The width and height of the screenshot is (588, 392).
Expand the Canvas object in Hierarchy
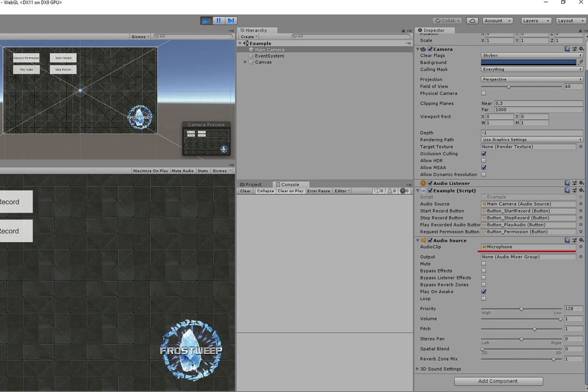[x=245, y=62]
